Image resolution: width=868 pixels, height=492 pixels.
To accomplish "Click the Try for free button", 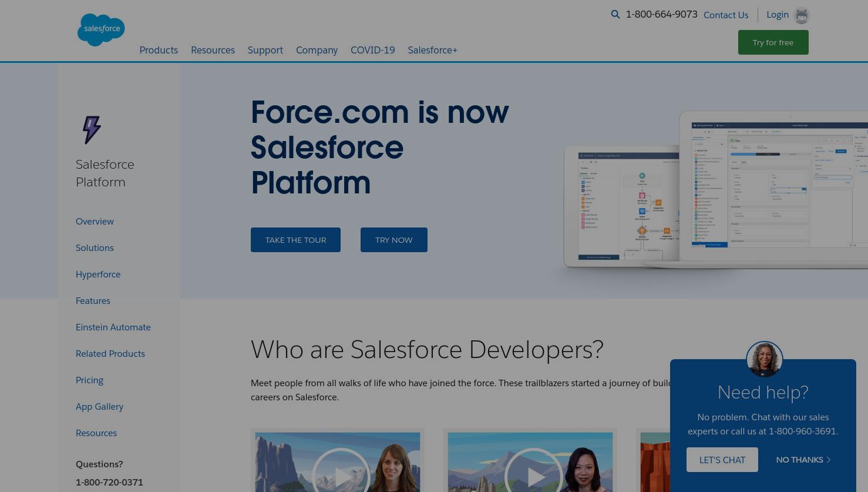I will pyautogui.click(x=773, y=42).
